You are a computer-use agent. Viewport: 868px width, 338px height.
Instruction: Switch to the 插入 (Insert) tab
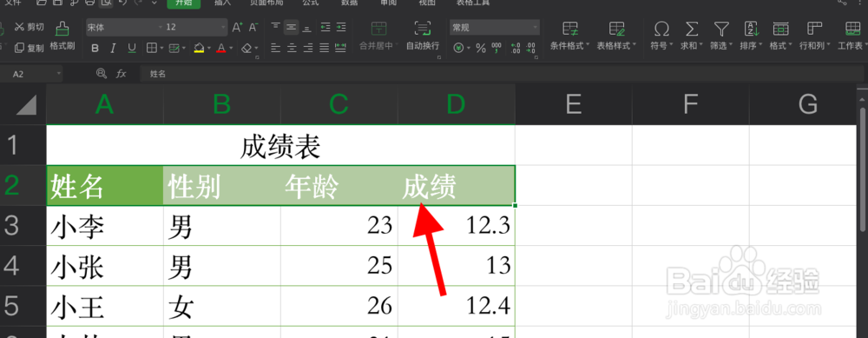pos(222,3)
